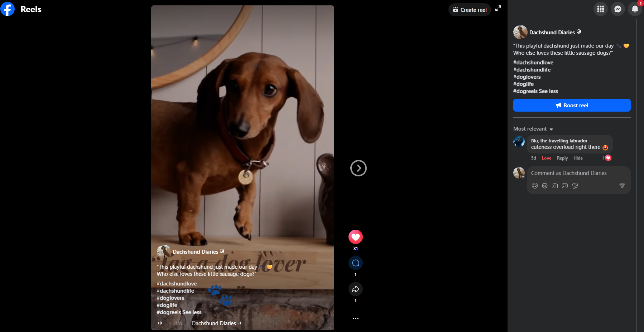Expand the Most relevant sort dropdown
644x332 pixels.
[533, 129]
